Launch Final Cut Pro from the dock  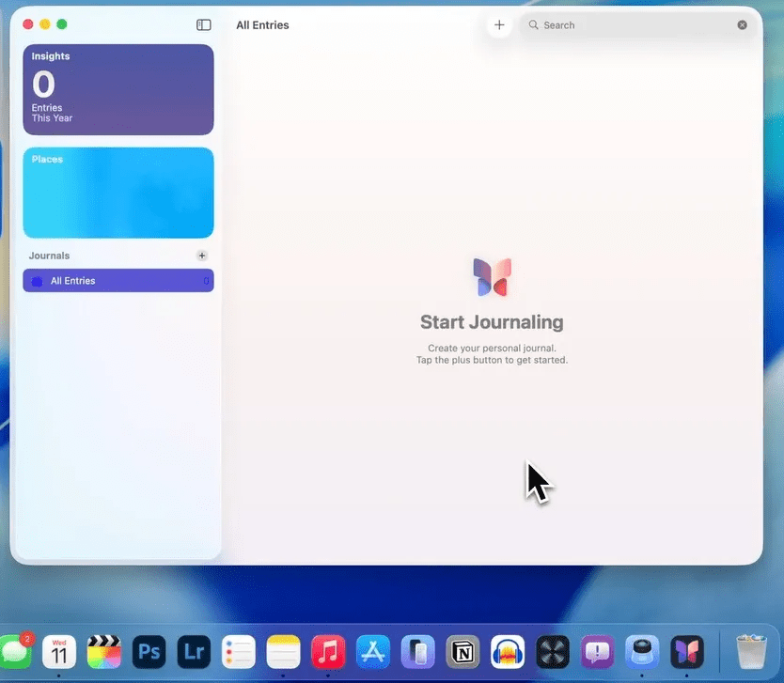click(104, 651)
